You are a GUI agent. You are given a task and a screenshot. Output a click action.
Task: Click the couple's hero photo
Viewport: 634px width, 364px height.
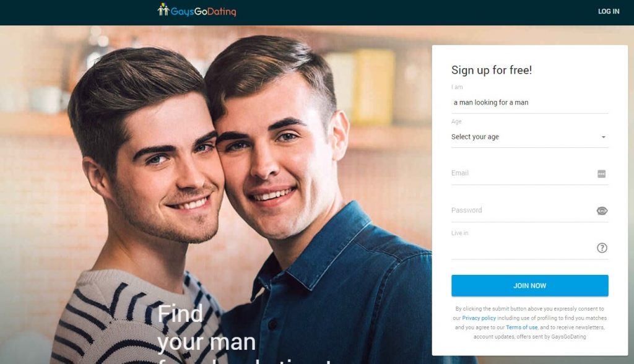coord(216,194)
